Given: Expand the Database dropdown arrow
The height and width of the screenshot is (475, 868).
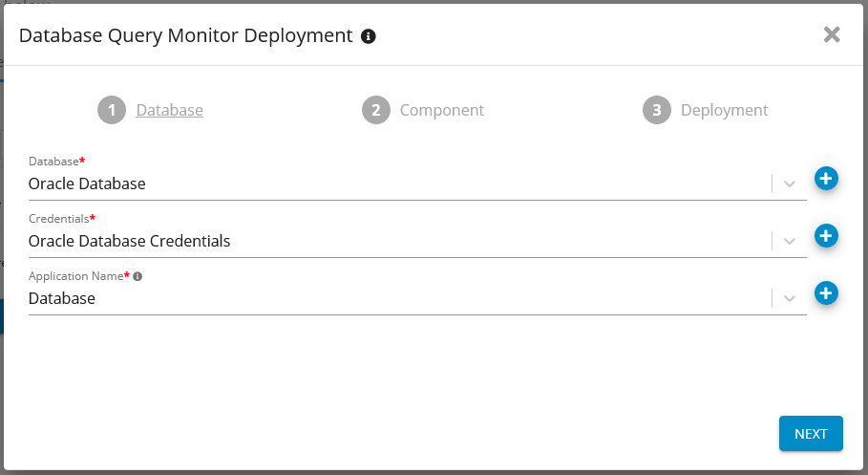Looking at the screenshot, I should (790, 184).
